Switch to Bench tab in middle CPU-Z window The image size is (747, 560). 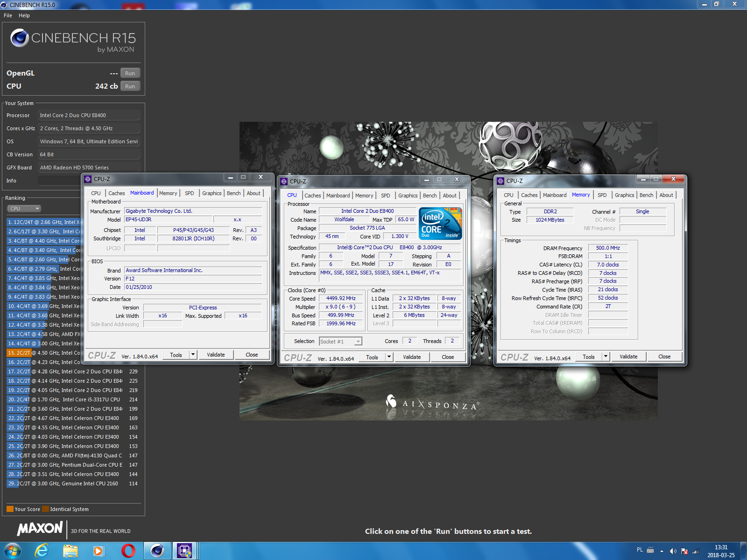pos(430,196)
